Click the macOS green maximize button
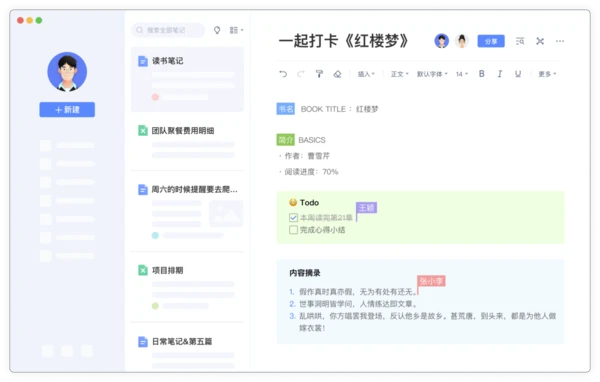 [39, 20]
